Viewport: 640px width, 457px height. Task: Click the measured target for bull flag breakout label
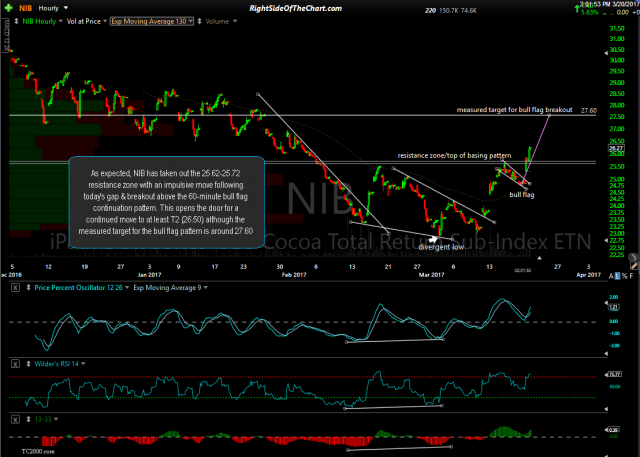[x=514, y=110]
